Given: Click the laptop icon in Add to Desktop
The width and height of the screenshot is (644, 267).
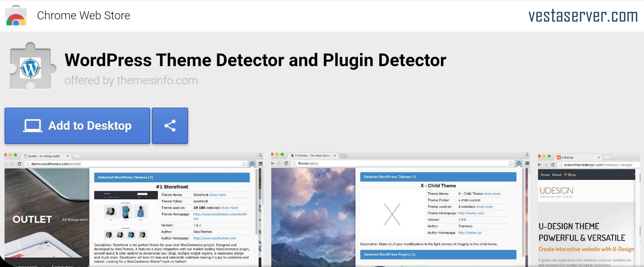Looking at the screenshot, I should [x=33, y=126].
